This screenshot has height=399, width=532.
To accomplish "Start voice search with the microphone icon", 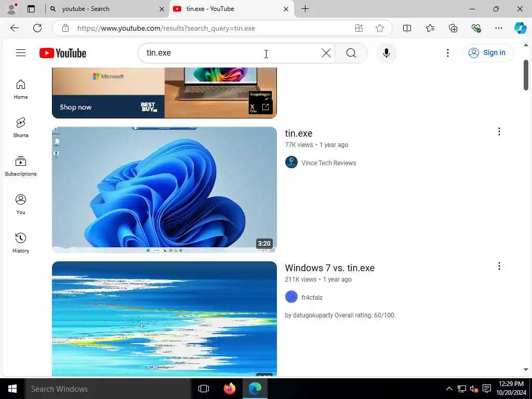I will point(386,53).
